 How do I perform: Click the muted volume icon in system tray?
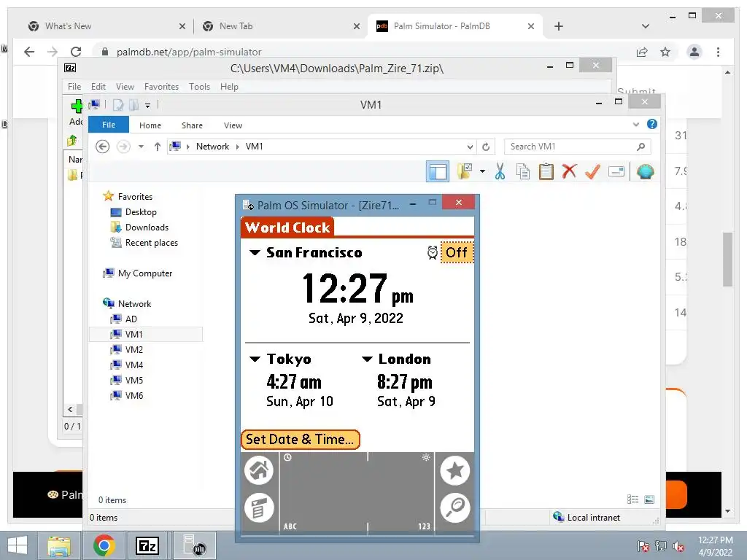678,546
